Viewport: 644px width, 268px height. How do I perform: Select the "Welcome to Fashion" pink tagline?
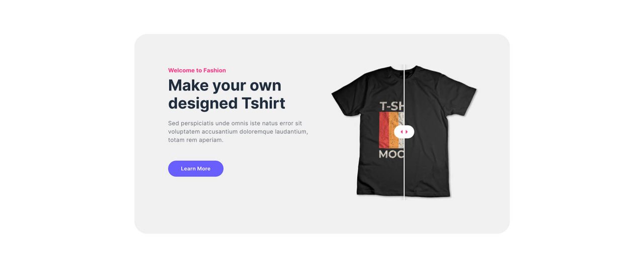tap(197, 70)
